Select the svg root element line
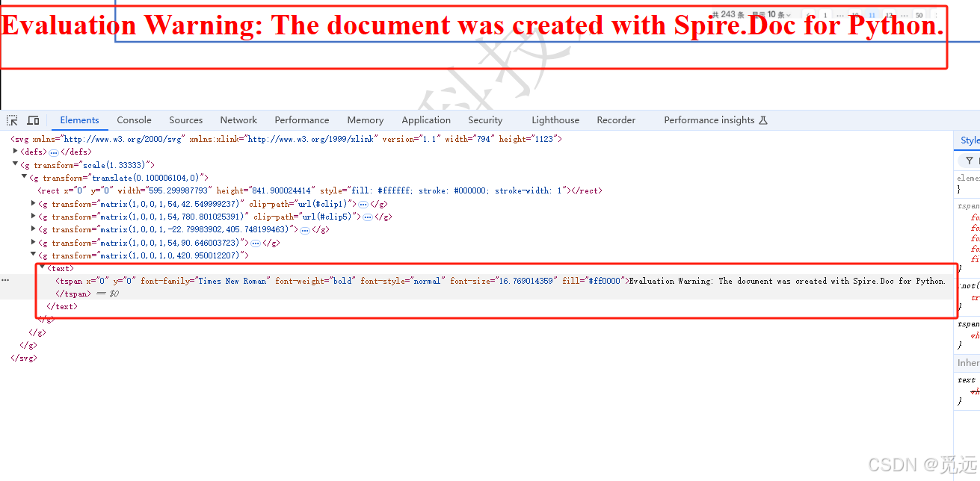The width and height of the screenshot is (980, 481). coord(286,139)
